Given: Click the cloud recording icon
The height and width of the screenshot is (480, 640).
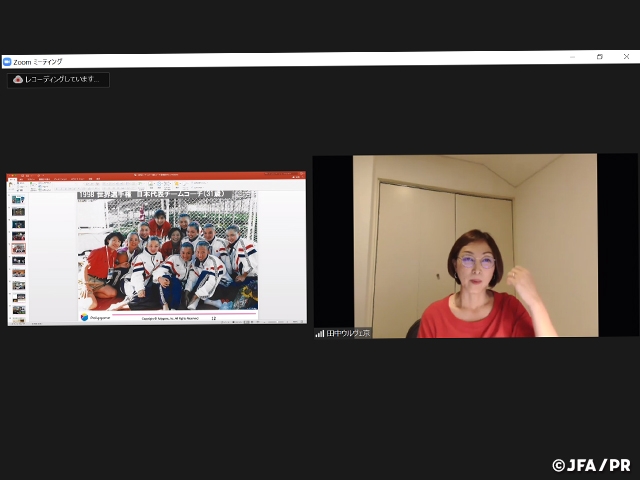Looking at the screenshot, I should click(x=18, y=80).
